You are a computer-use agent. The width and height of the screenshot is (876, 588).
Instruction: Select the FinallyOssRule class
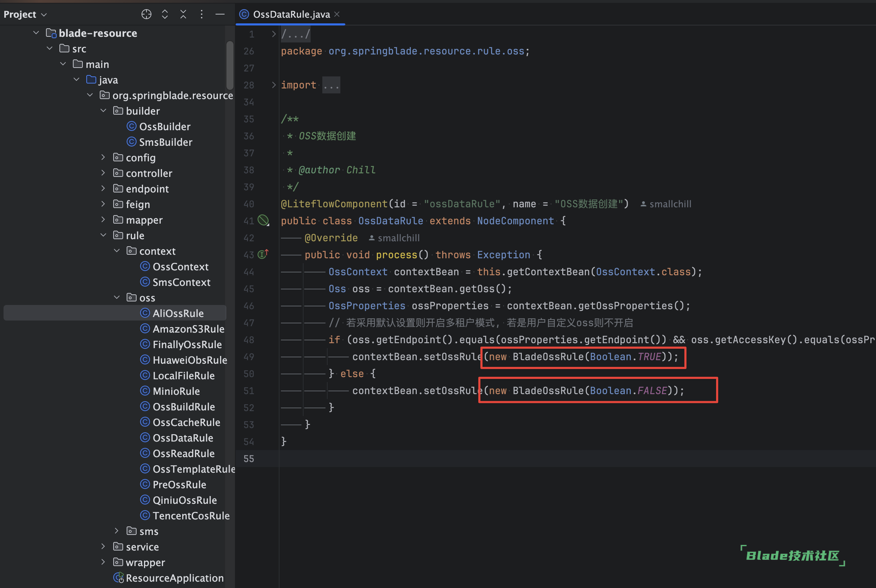point(187,344)
